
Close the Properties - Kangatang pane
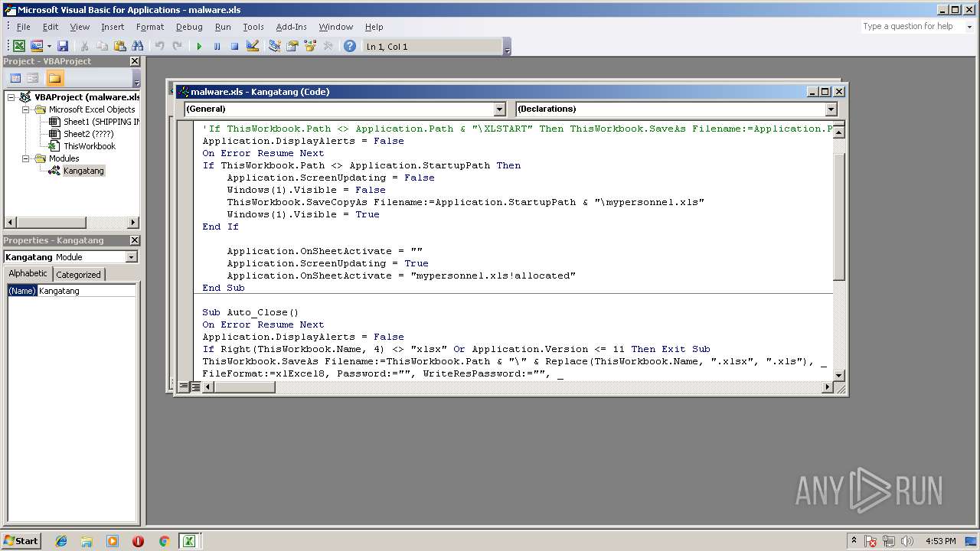click(135, 240)
